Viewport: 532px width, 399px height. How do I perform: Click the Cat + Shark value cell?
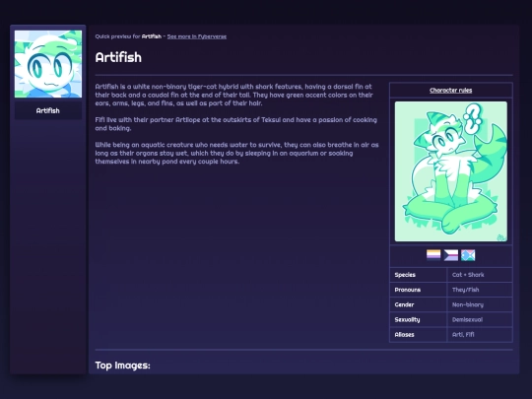(480, 275)
